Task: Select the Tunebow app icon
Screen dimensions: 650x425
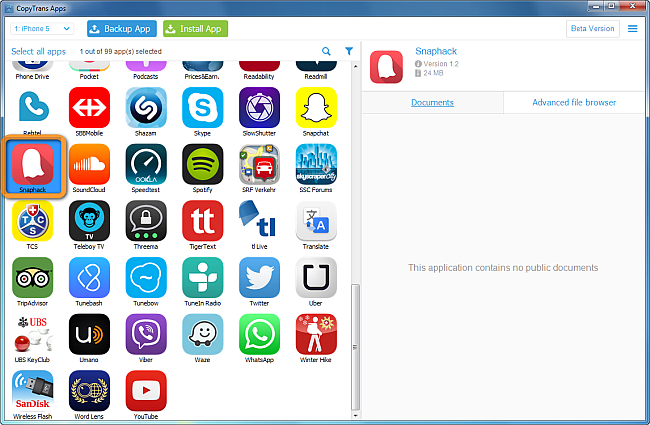Action: [146, 277]
